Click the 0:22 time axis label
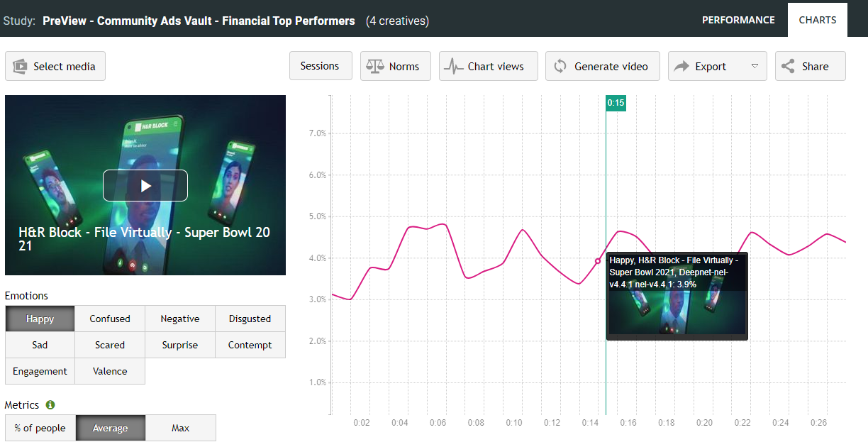868x442 pixels. point(742,423)
